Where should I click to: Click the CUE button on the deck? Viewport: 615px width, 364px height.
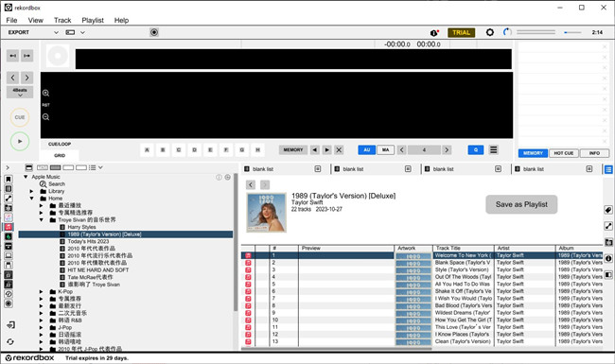tap(20, 117)
